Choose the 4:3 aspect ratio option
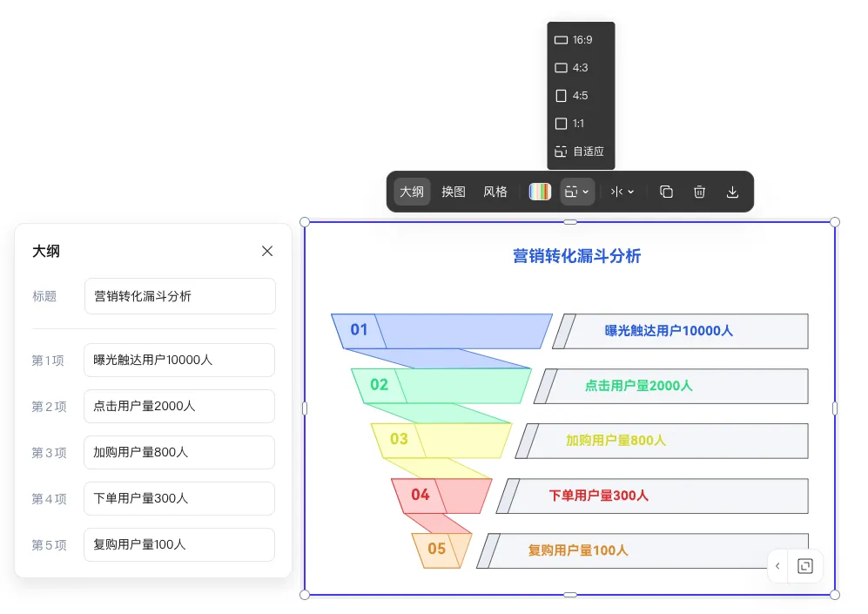The image size is (868, 614). tap(581, 68)
